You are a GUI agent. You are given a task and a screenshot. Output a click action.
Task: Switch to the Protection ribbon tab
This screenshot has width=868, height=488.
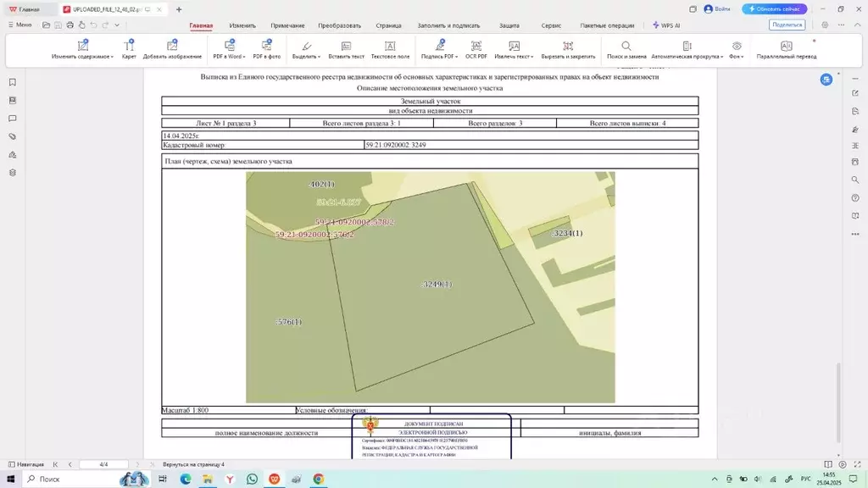[x=509, y=25]
